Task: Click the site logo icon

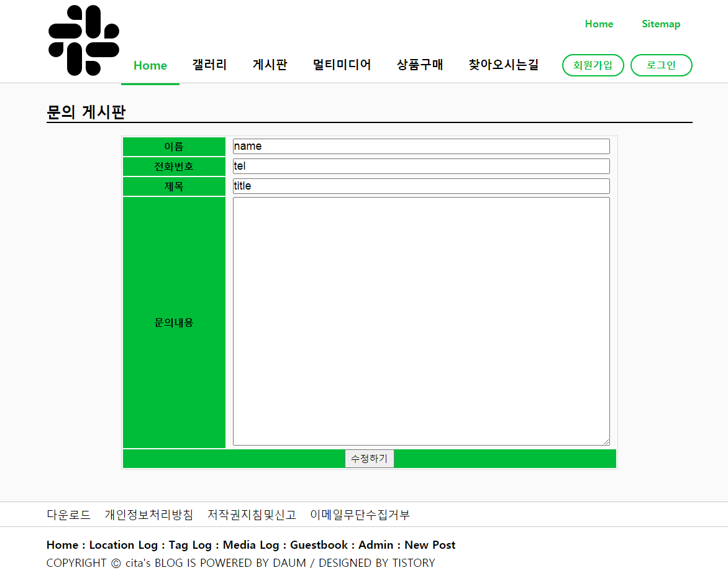Action: pos(83,39)
